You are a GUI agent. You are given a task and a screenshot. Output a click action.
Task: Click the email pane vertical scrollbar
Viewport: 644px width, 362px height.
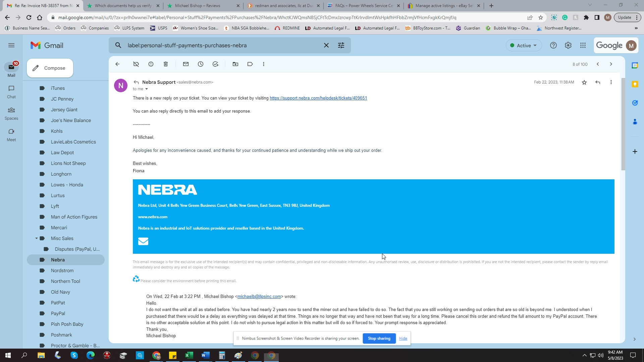[x=623, y=124]
